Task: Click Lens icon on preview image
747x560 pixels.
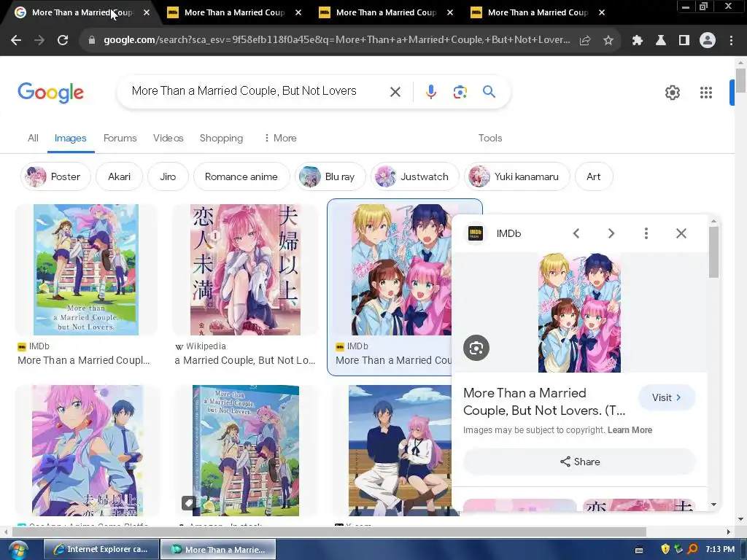Action: 476,348
